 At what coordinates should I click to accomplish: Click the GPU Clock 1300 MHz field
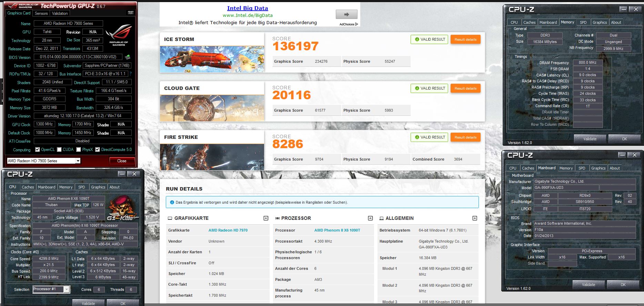(44, 124)
